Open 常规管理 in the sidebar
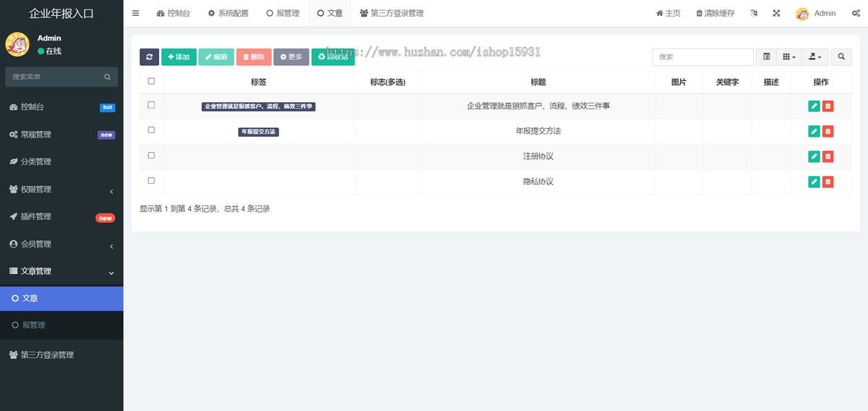Screen dimensions: 868x411 (x=61, y=135)
